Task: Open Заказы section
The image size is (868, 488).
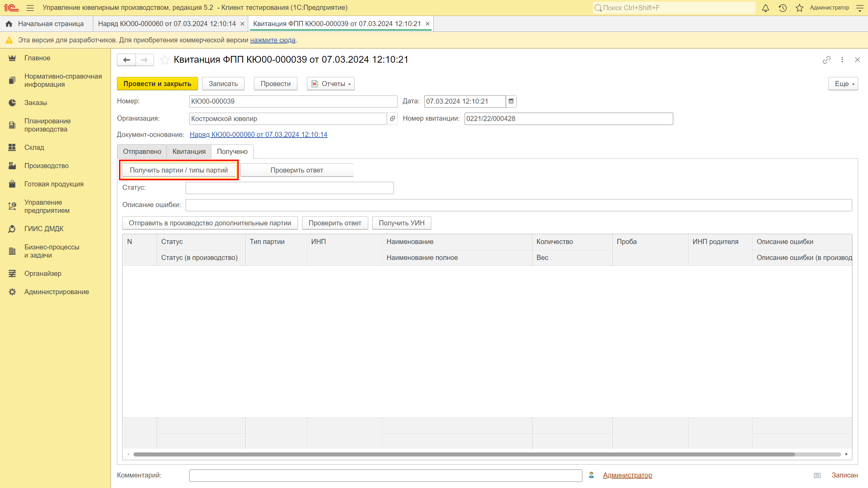Action: (36, 103)
